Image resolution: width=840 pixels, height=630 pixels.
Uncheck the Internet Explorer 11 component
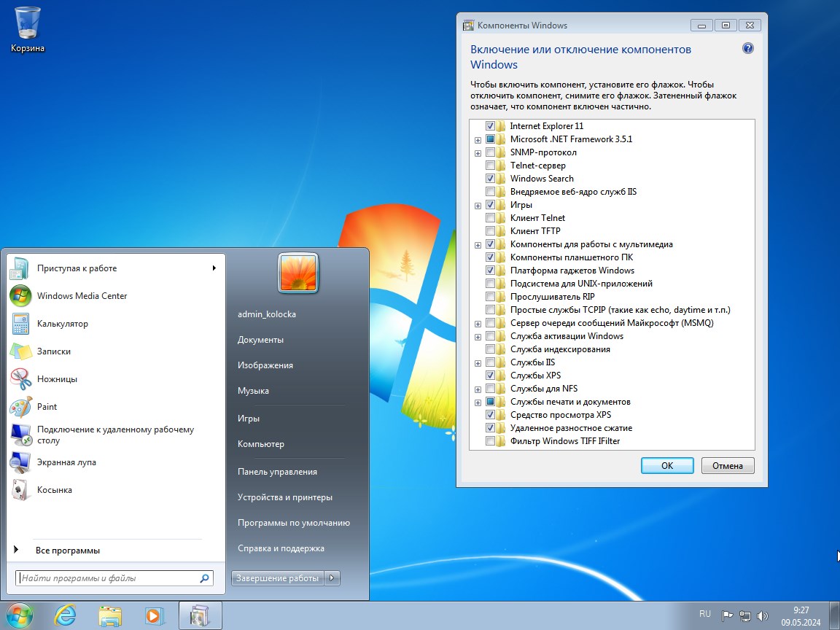pyautogui.click(x=490, y=125)
